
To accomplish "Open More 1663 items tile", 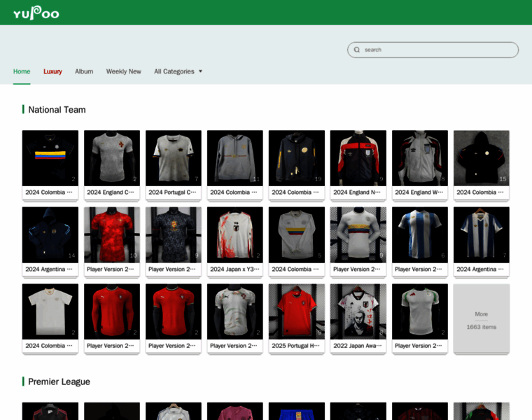I will click(x=481, y=320).
